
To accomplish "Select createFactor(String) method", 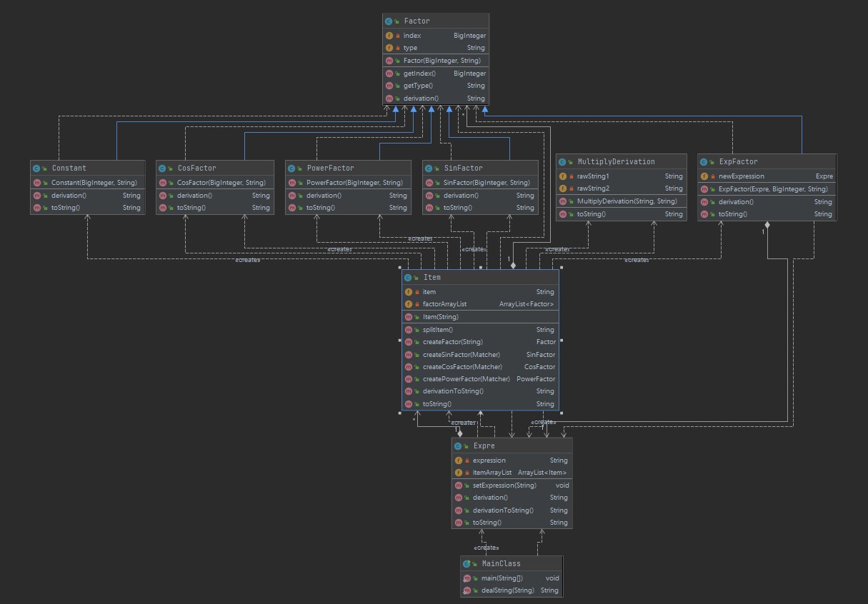I will tap(480, 342).
